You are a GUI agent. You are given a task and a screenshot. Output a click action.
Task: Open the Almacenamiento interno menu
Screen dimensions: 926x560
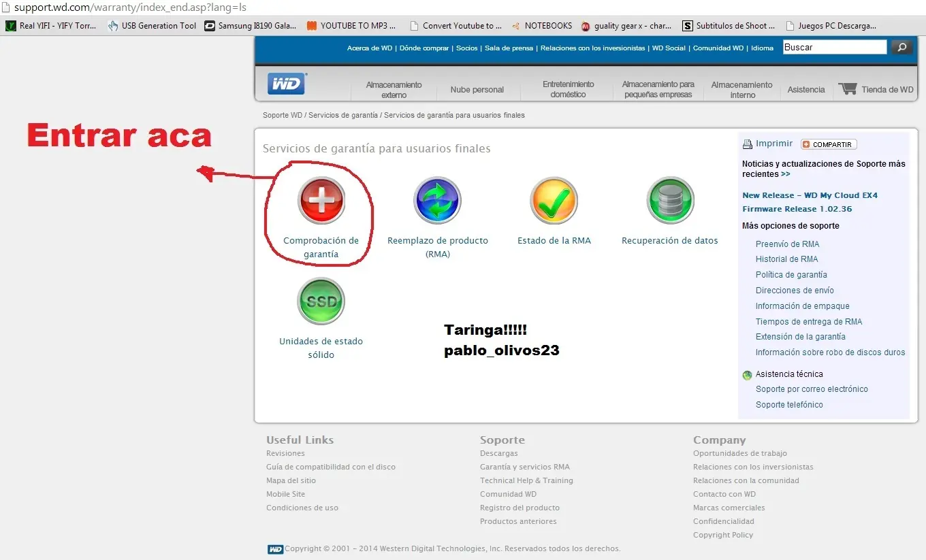[742, 90]
